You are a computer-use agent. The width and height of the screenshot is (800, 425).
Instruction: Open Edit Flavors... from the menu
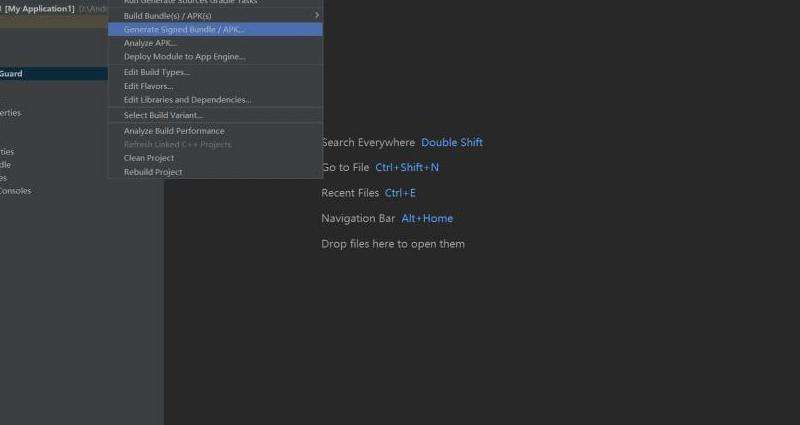(215, 86)
